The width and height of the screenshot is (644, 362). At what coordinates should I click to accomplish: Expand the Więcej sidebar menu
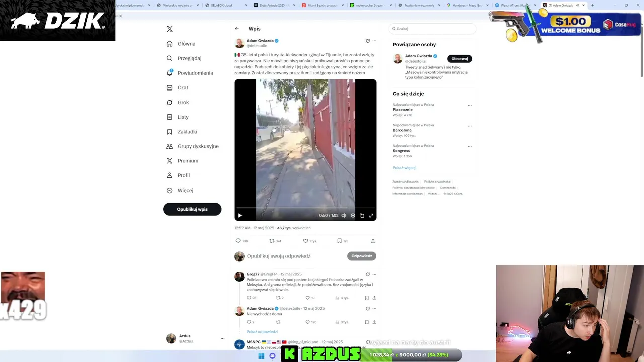pyautogui.click(x=180, y=190)
